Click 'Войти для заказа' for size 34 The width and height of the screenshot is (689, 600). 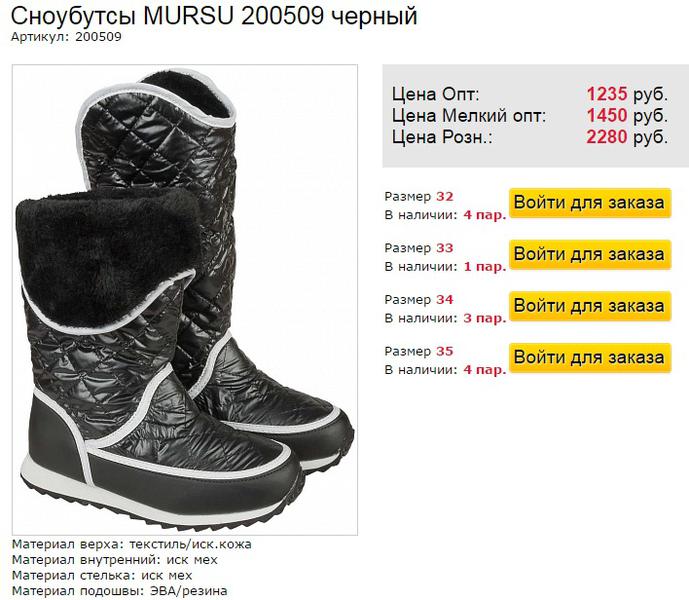590,305
